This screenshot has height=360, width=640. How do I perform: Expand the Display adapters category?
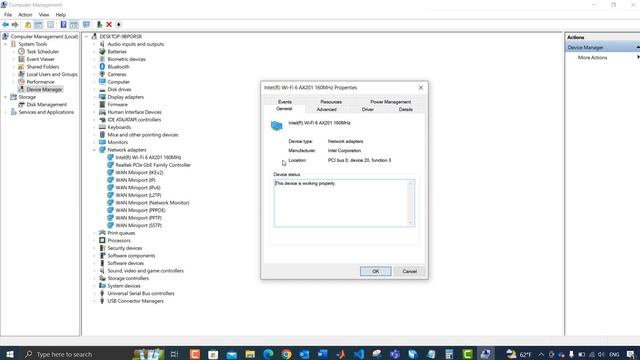pos(94,97)
